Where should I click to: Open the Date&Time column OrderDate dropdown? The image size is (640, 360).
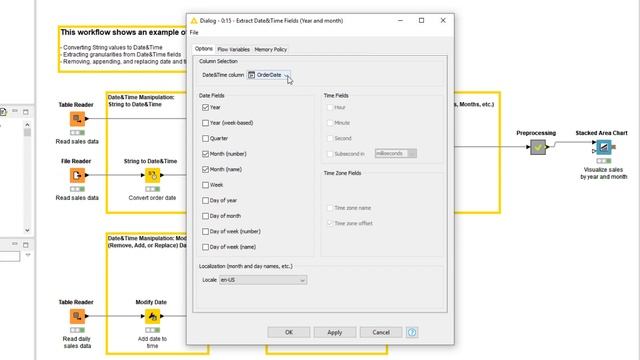(x=269, y=75)
